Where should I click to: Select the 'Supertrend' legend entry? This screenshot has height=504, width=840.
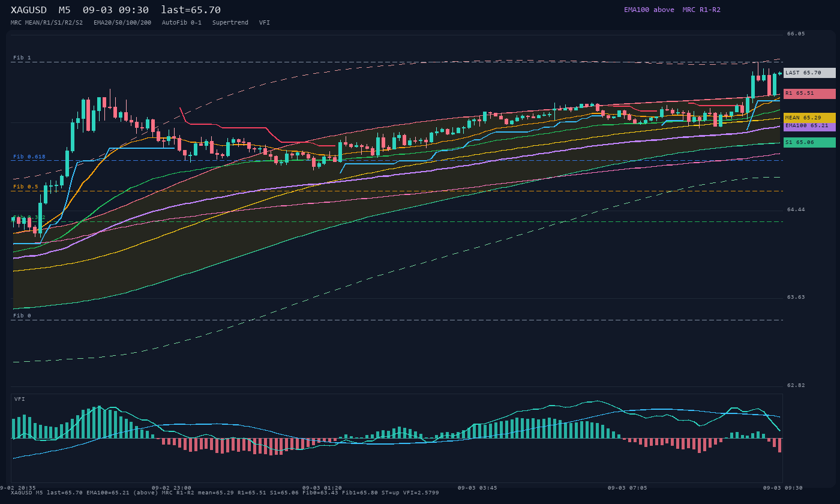230,23
